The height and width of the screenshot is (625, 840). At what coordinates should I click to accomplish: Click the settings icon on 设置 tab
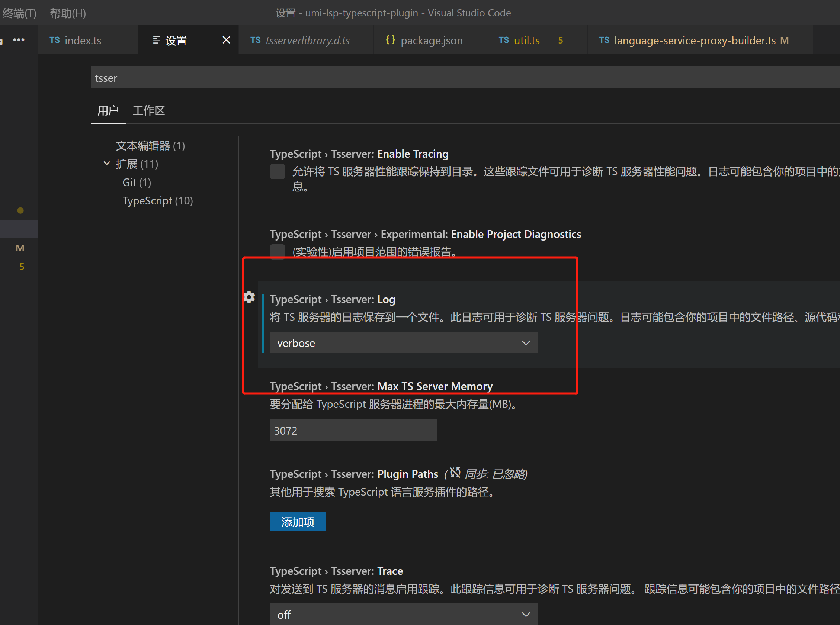tap(156, 40)
